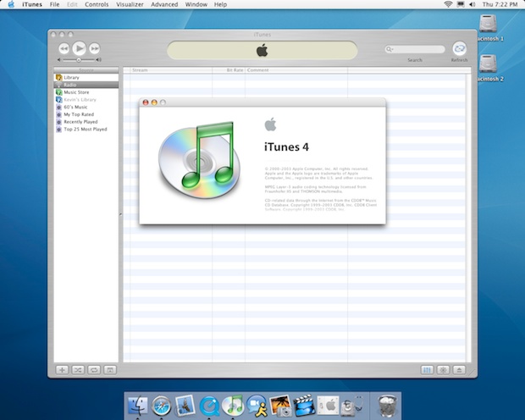
Task: Toggle the Show Artwork panel button
Action: pyautogui.click(x=110, y=370)
